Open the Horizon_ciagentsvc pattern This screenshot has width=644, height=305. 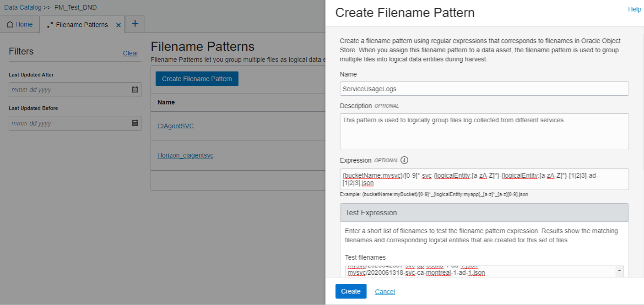point(185,155)
